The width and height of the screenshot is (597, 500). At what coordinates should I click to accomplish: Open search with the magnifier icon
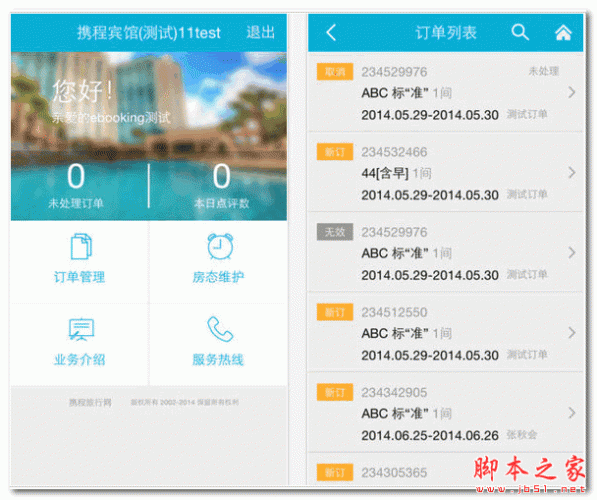[x=520, y=32]
